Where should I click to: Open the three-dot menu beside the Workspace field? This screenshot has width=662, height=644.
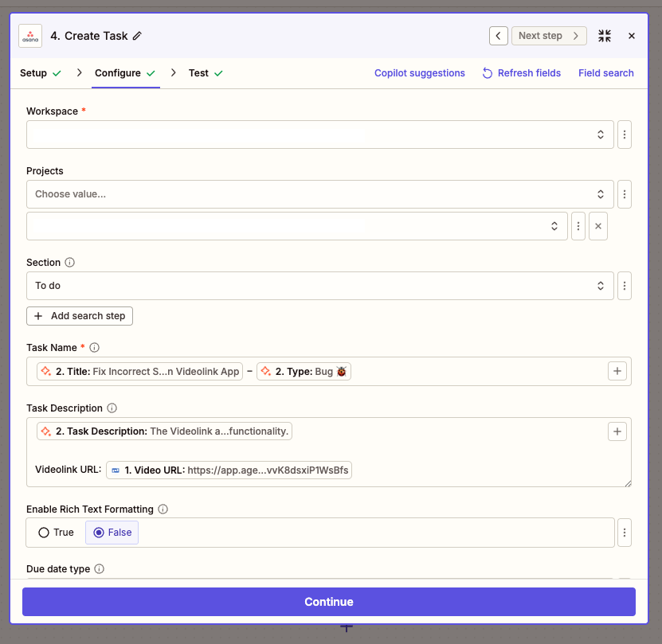point(624,134)
